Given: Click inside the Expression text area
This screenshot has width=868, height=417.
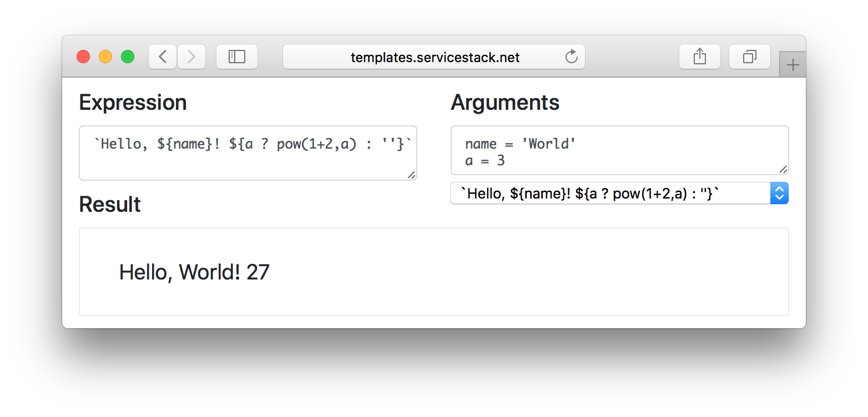Looking at the screenshot, I should pos(248,153).
